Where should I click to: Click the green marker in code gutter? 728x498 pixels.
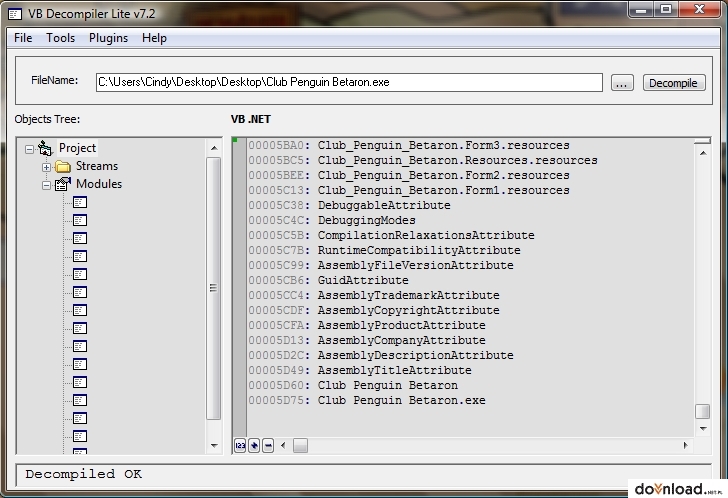[x=235, y=140]
